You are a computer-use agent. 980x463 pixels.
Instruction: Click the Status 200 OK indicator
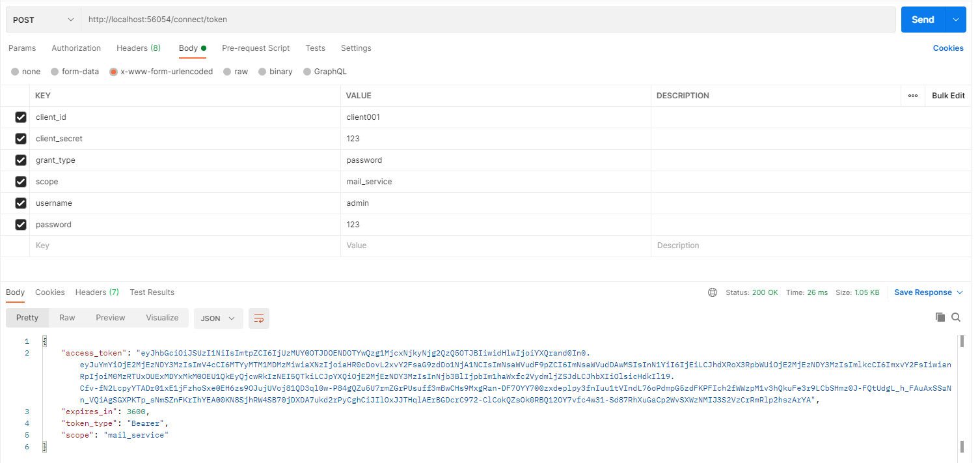tap(752, 292)
